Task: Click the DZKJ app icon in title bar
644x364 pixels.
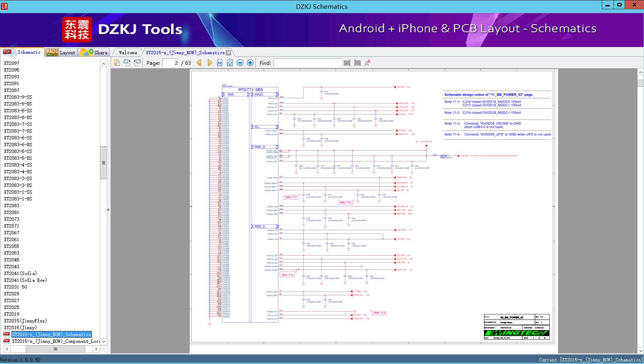Action: [4, 6]
